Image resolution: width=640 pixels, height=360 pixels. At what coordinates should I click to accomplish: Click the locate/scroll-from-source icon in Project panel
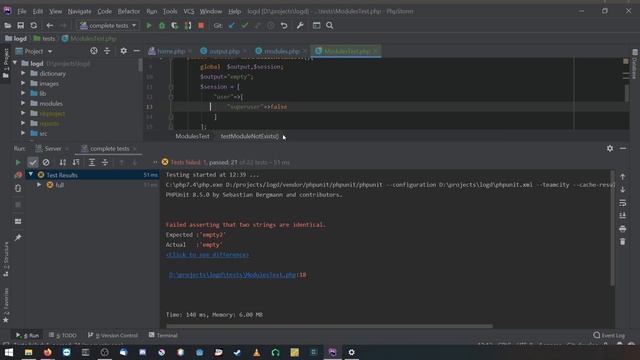pos(94,51)
